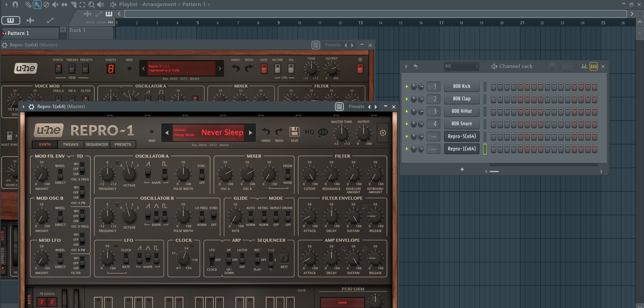The width and height of the screenshot is (644, 308).
Task: Click the Filter Cutoff knob in Repro-1
Action: [x=309, y=174]
